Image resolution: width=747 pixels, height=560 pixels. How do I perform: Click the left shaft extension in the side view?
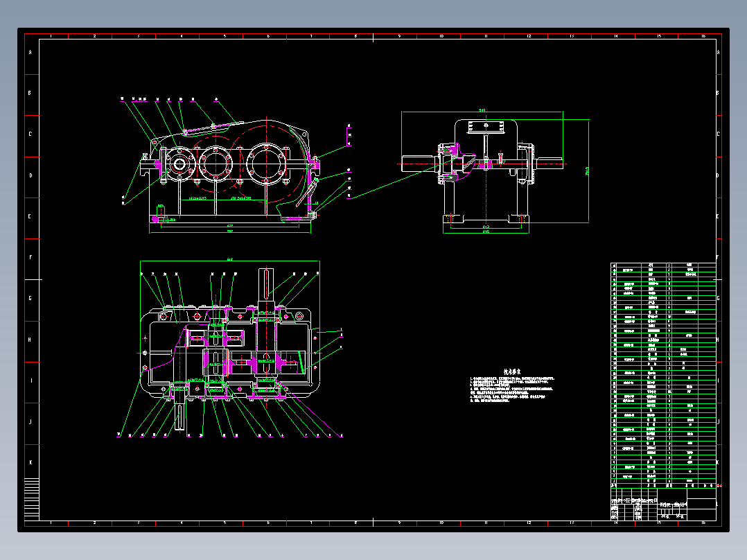click(419, 164)
